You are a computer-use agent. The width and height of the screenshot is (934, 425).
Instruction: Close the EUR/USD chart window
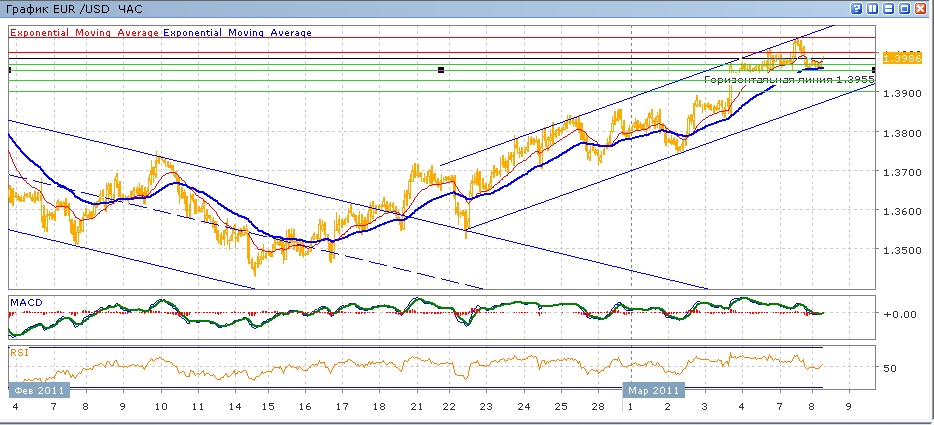point(921,8)
